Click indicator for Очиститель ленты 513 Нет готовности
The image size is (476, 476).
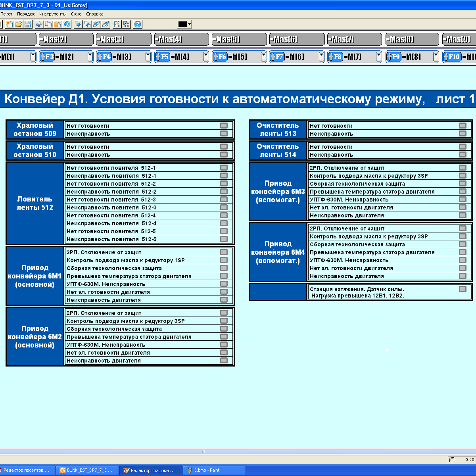pyautogui.click(x=463, y=125)
